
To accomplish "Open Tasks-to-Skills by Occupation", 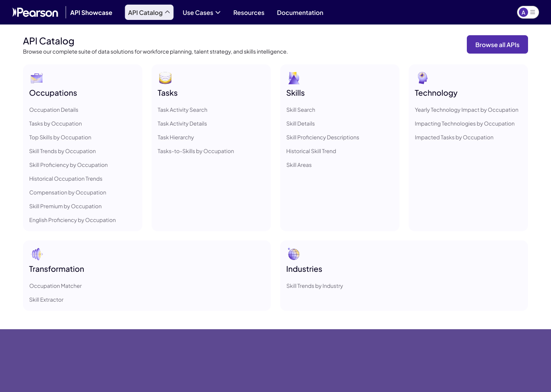I will 196,151.
